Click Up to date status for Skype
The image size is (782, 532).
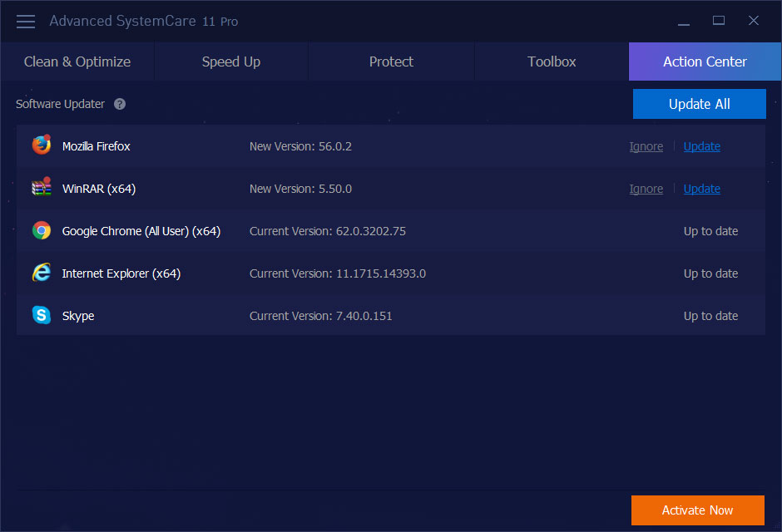coord(710,316)
